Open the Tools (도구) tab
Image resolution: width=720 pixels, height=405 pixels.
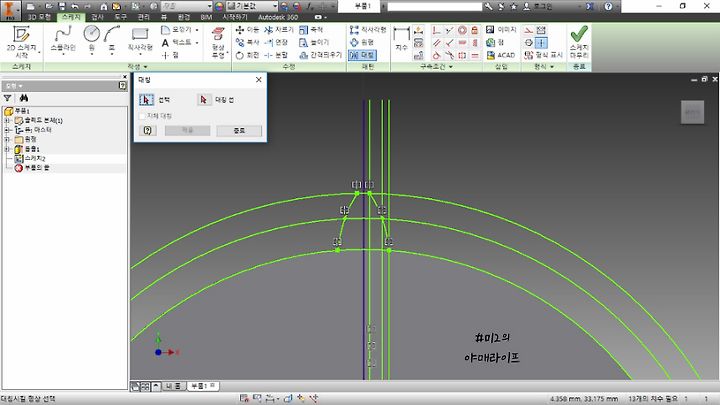pyautogui.click(x=121, y=17)
